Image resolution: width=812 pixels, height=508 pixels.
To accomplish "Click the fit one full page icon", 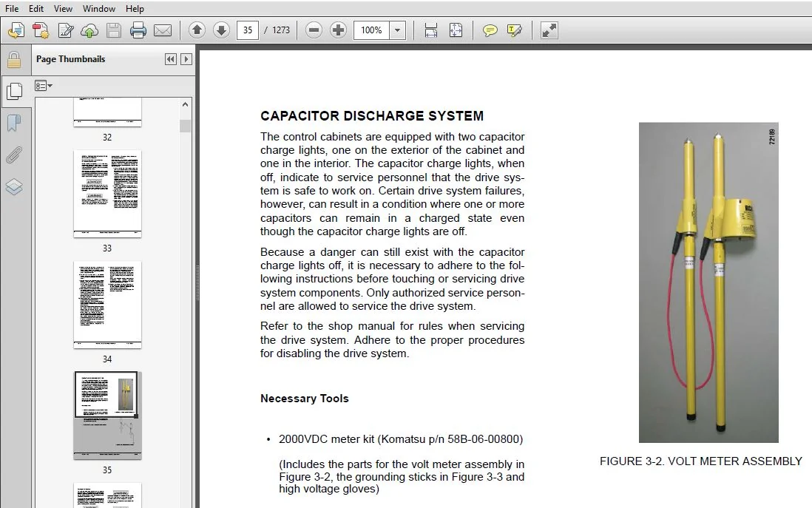I will coord(456,30).
